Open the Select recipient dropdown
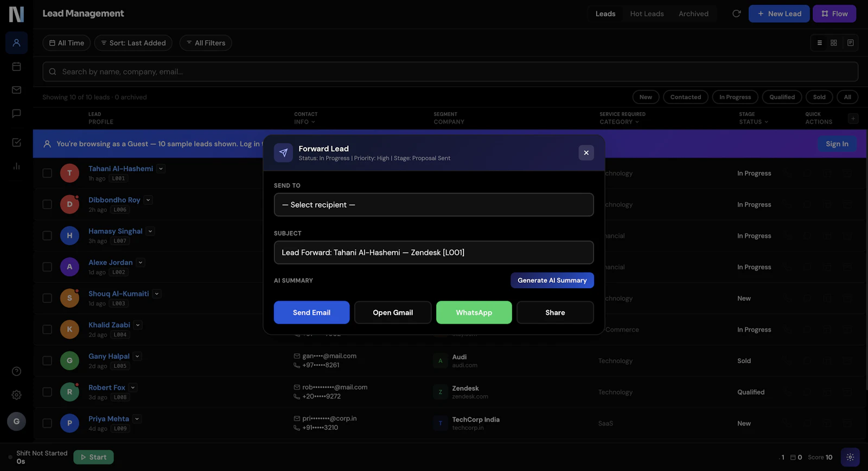868x471 pixels. (x=433, y=205)
